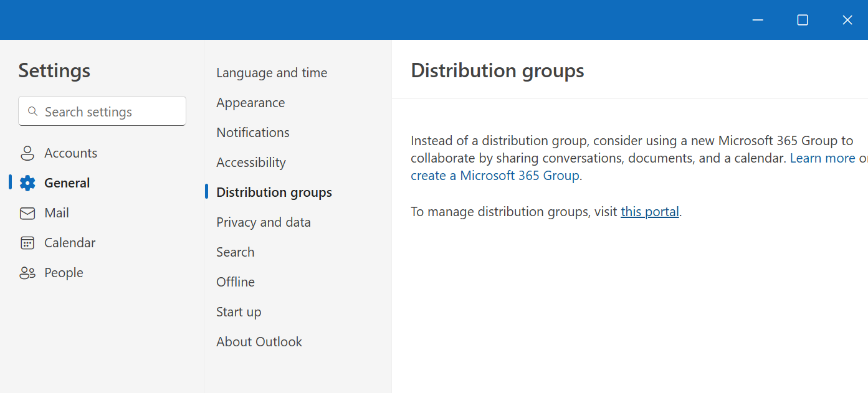Select Distribution groups section
Viewport: 868px width, 393px height.
pyautogui.click(x=274, y=192)
